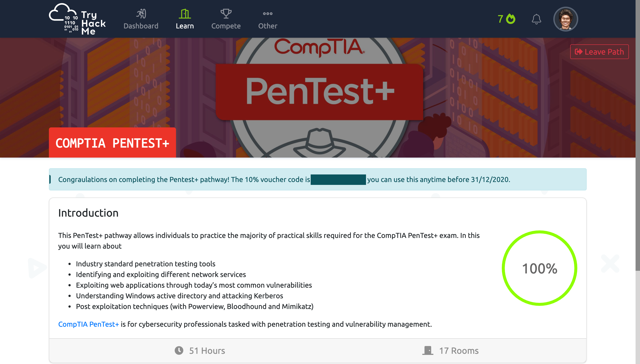Select the Dashboard running-figure icon
The height and width of the screenshot is (364, 640).
(141, 14)
